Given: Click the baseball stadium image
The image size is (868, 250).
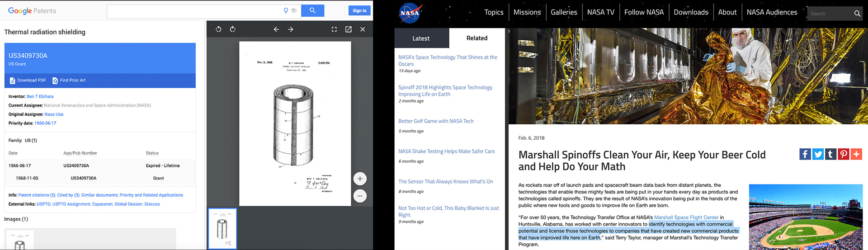Looking at the screenshot, I should click(x=806, y=217).
